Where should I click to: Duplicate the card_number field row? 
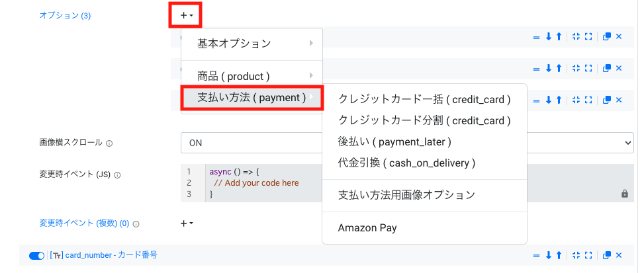pyautogui.click(x=607, y=255)
